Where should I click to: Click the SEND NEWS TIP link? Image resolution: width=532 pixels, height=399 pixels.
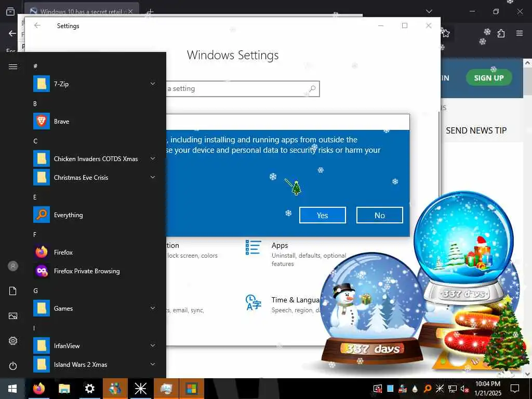click(476, 130)
